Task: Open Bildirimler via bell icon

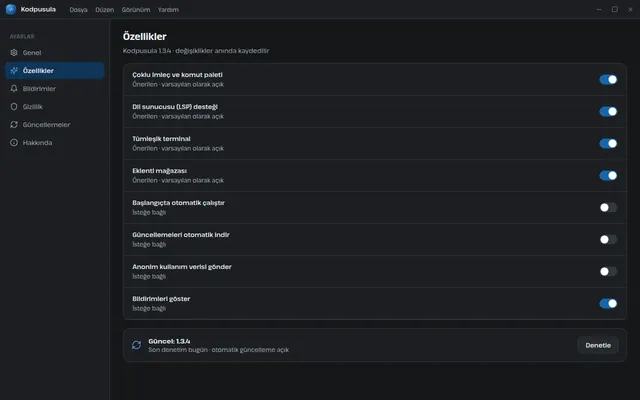Action: [x=14, y=89]
